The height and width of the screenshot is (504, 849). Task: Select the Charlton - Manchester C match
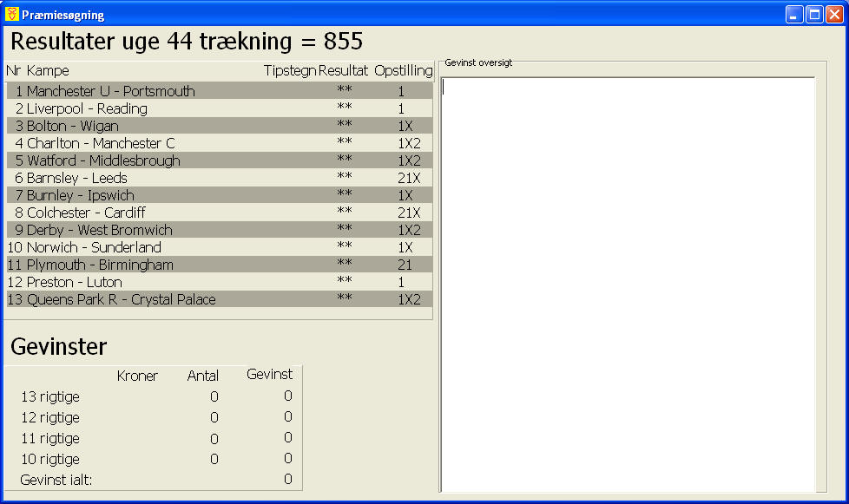[x=220, y=143]
